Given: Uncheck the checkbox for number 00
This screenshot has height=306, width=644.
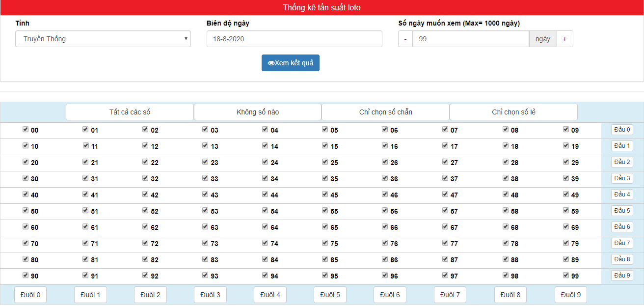Looking at the screenshot, I should pyautogui.click(x=26, y=130).
